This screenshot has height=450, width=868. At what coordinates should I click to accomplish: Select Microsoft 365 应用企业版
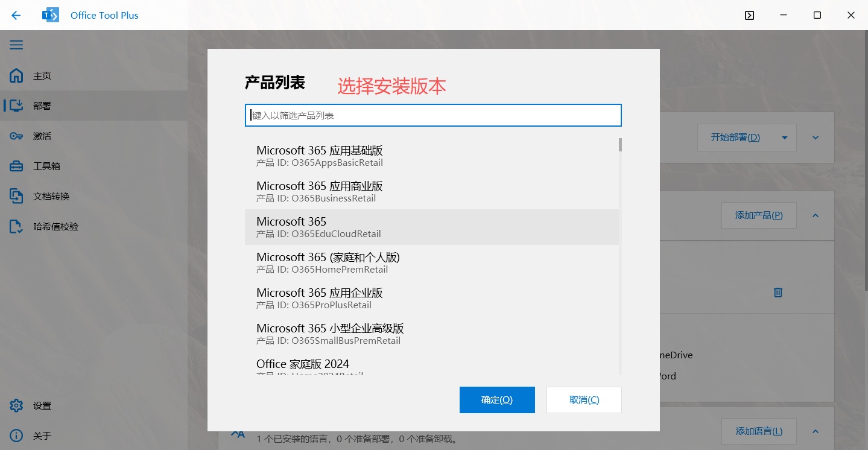(x=432, y=298)
